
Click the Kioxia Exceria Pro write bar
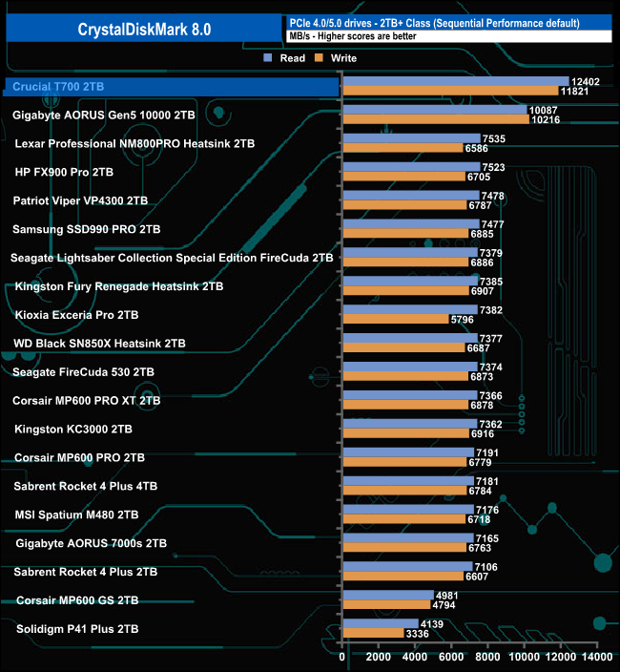[396, 319]
